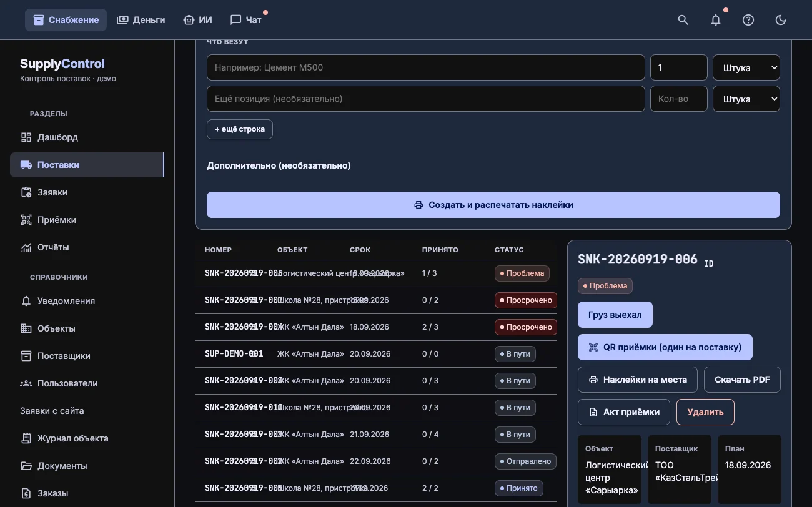Open the Чат tab
812x507 pixels.
click(246, 20)
